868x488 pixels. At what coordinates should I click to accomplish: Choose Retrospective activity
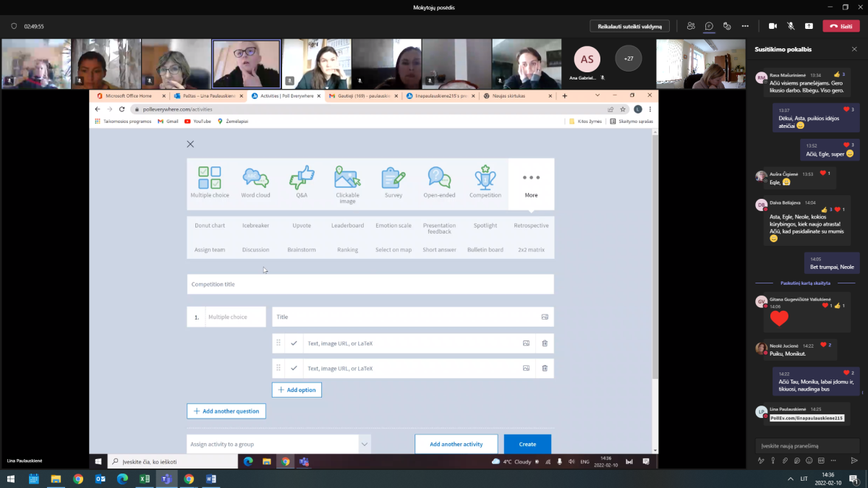click(x=531, y=226)
